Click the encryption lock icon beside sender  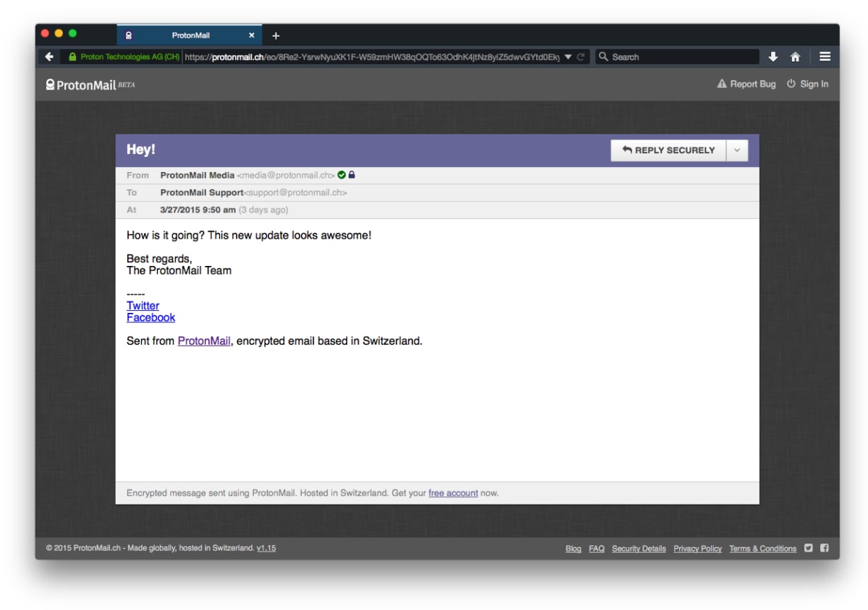click(x=352, y=175)
